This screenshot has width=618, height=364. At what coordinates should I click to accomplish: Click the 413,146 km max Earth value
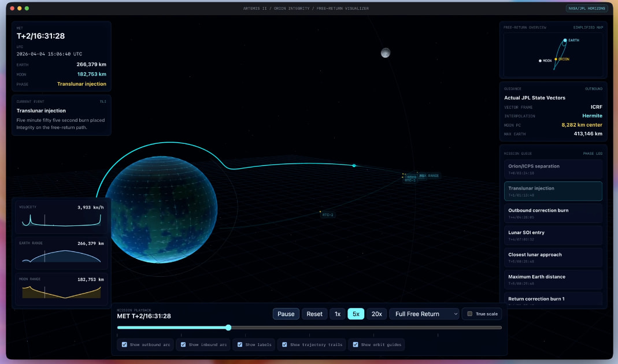(x=588, y=133)
